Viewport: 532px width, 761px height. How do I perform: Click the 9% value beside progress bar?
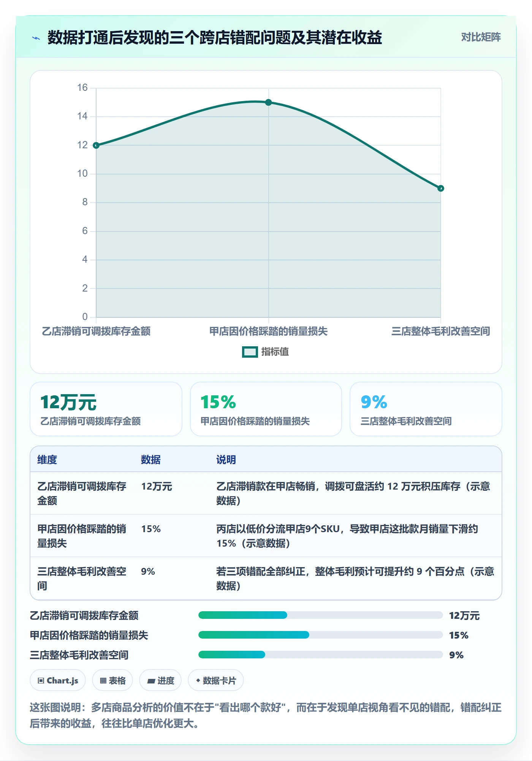[456, 655]
